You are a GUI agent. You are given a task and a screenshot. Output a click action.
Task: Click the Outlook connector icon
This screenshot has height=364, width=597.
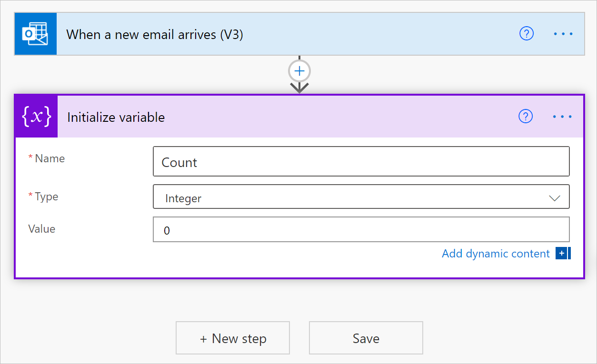[x=35, y=33]
